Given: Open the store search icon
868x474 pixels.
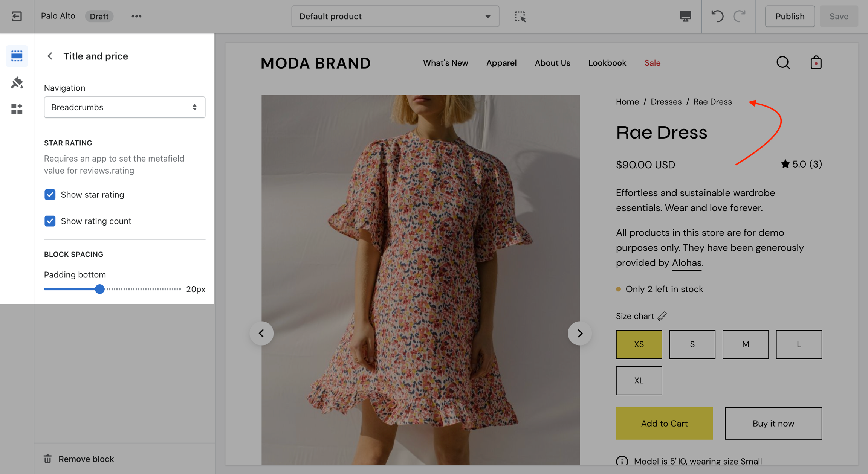Looking at the screenshot, I should pyautogui.click(x=783, y=63).
